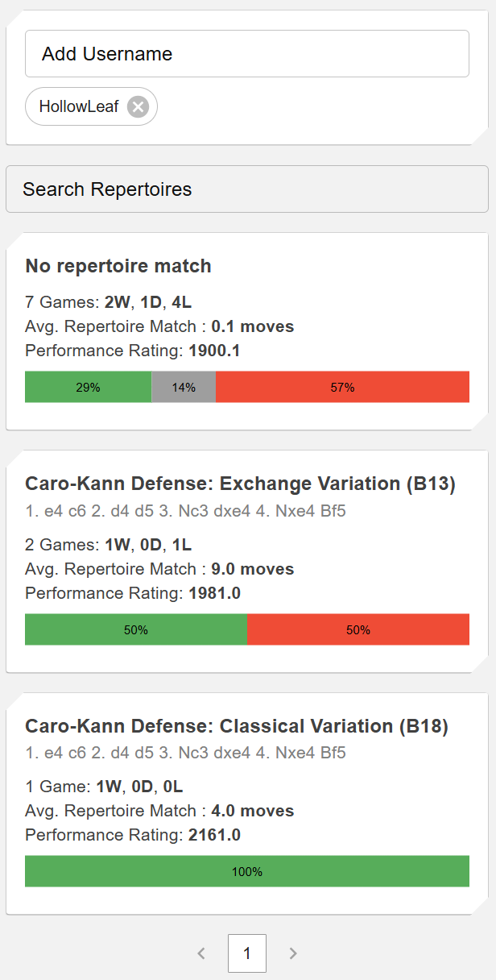This screenshot has width=496, height=980.
Task: Open Caro-Kann Classical Variation (B18) title
Action: [x=237, y=726]
